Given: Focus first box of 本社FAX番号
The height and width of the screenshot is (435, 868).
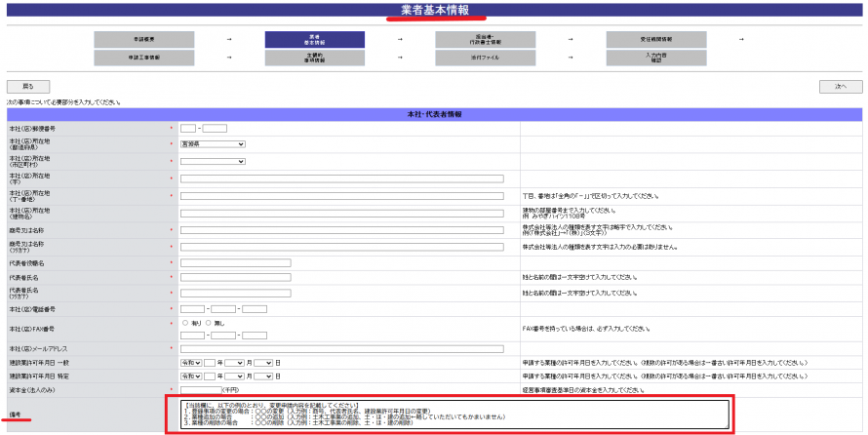Looking at the screenshot, I should [x=193, y=335].
